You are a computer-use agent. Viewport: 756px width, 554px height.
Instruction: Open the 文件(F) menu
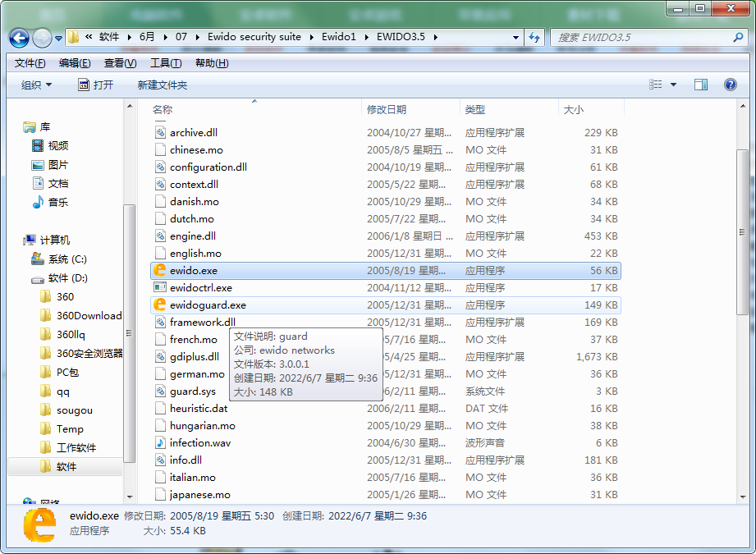(30, 63)
